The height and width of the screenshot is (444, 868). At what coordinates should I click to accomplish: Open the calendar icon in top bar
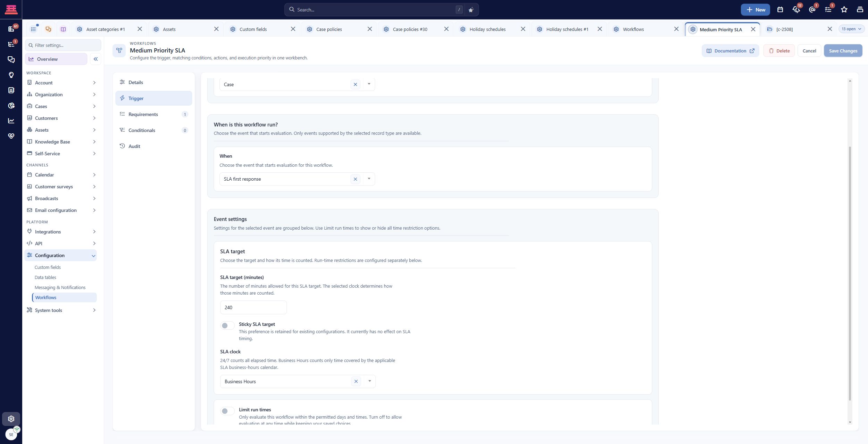point(780,10)
